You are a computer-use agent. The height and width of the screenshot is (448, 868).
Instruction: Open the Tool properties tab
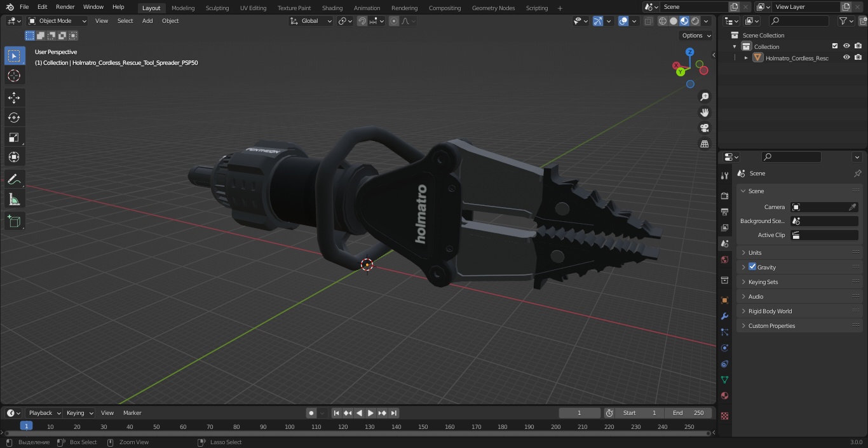point(724,175)
